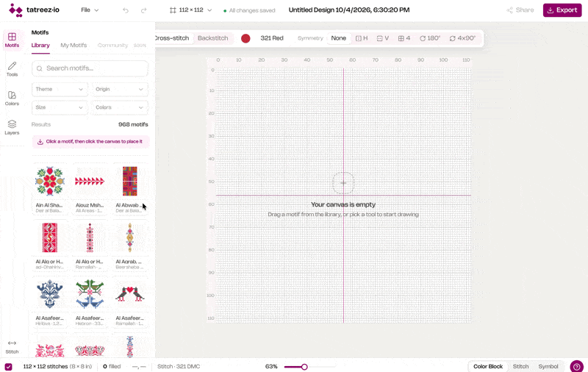
Task: Switch view to Color Block
Action: [x=488, y=366]
